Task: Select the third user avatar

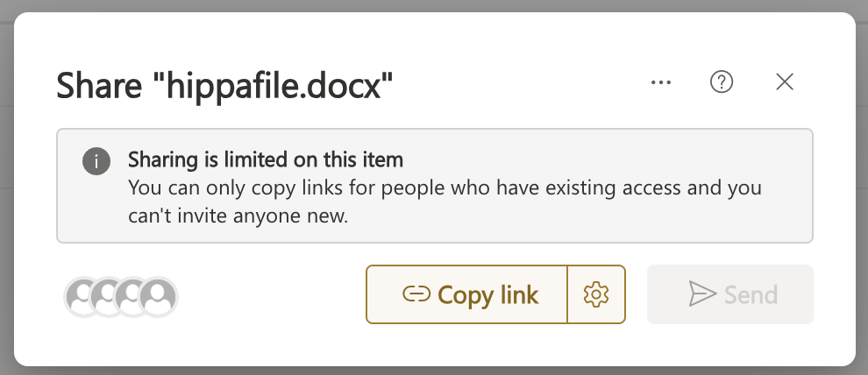Action: click(x=132, y=297)
